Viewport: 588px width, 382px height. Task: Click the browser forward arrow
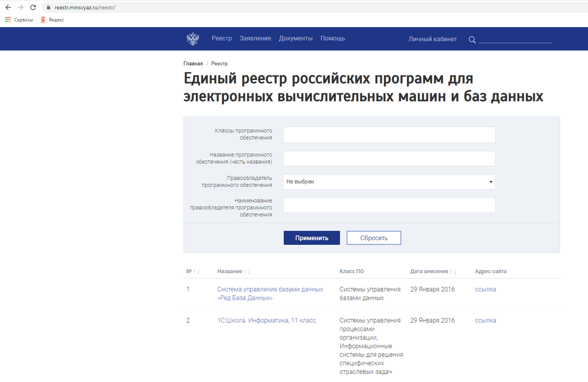pyautogui.click(x=20, y=7)
